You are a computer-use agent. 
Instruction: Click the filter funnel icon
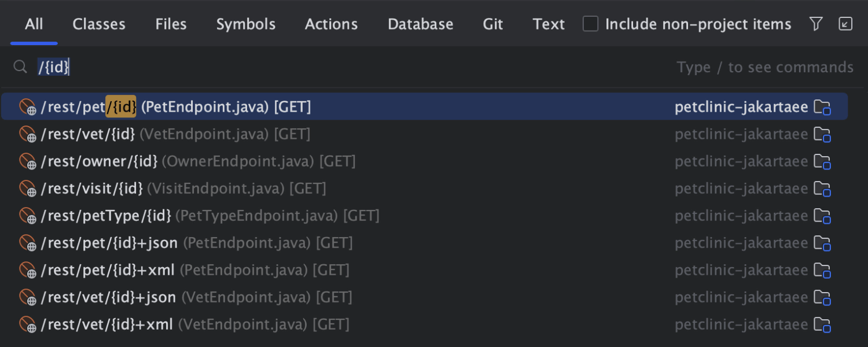816,24
